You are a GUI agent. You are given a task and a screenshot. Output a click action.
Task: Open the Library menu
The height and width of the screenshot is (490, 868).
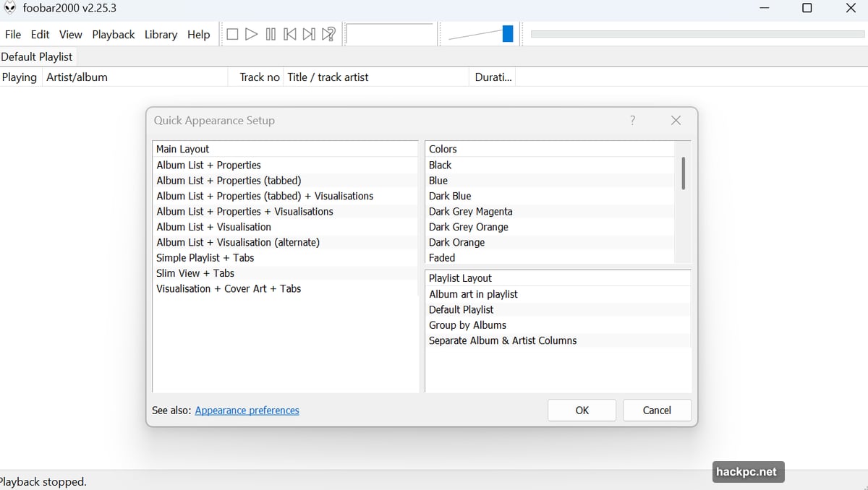tap(160, 34)
